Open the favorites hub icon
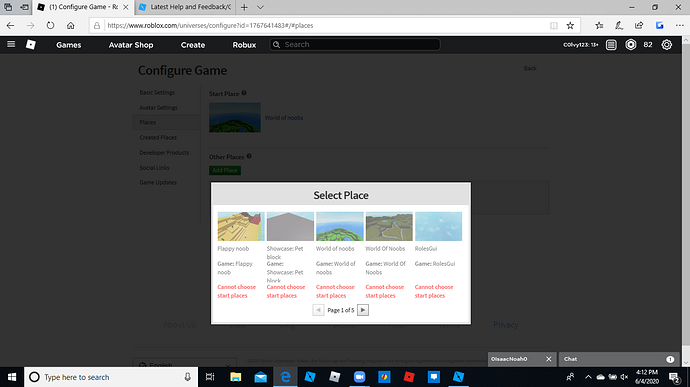 (x=599, y=26)
